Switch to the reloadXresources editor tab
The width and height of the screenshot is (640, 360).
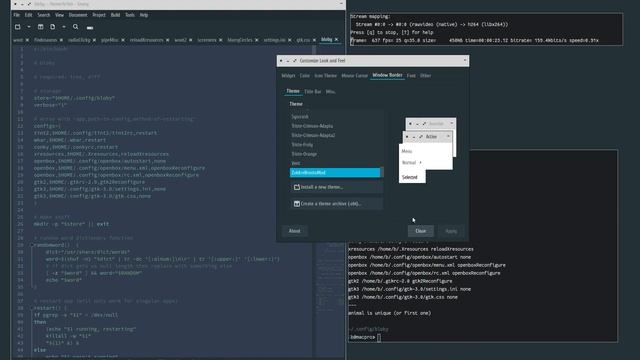click(147, 40)
